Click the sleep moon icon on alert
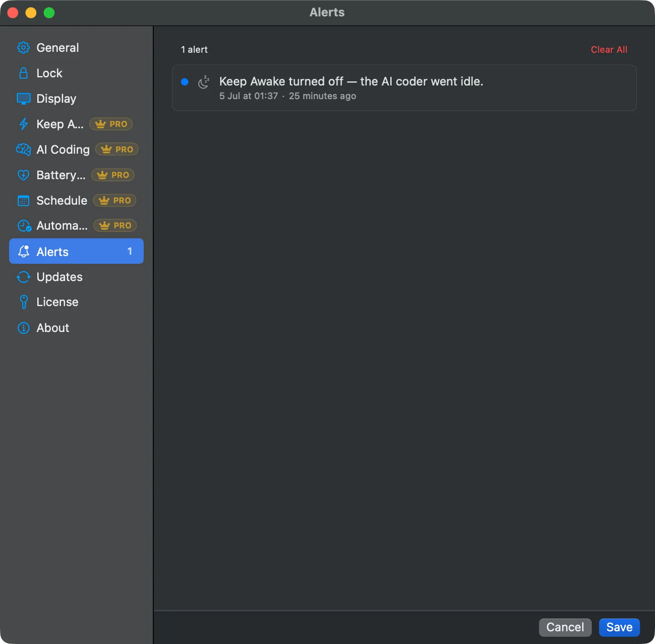Viewport: 655px width, 644px height. [x=204, y=82]
